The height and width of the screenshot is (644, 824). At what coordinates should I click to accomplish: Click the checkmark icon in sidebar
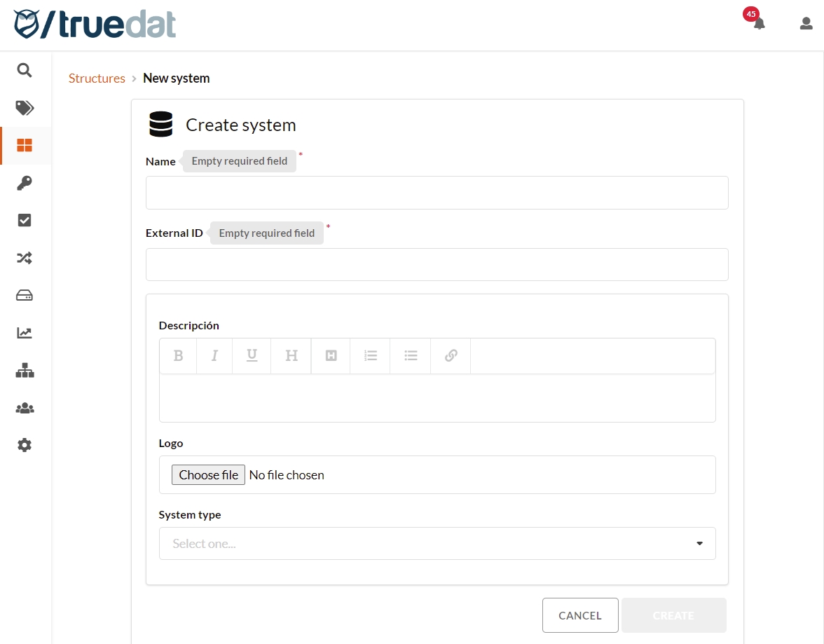pos(25,220)
